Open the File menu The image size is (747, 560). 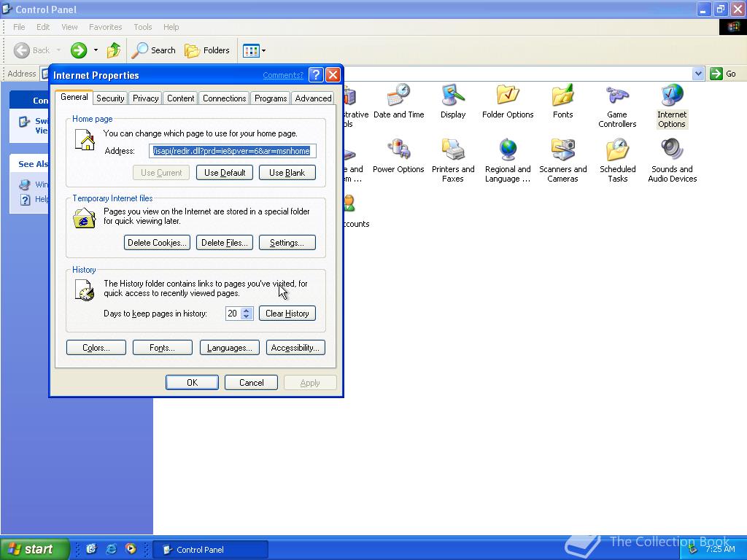[x=19, y=27]
